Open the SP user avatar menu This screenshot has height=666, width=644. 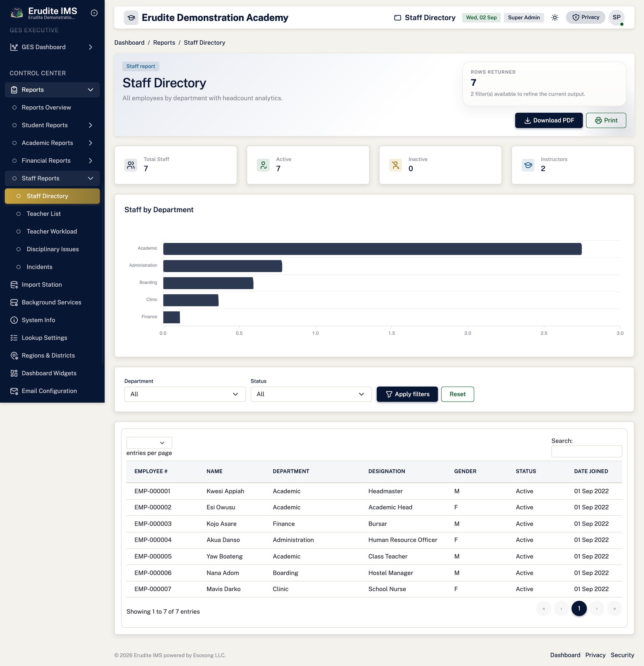[617, 17]
